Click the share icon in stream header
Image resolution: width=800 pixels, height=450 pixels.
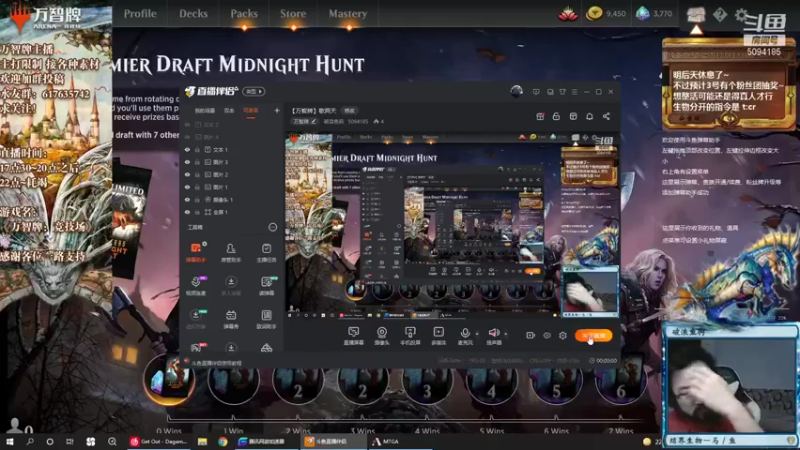[x=606, y=116]
